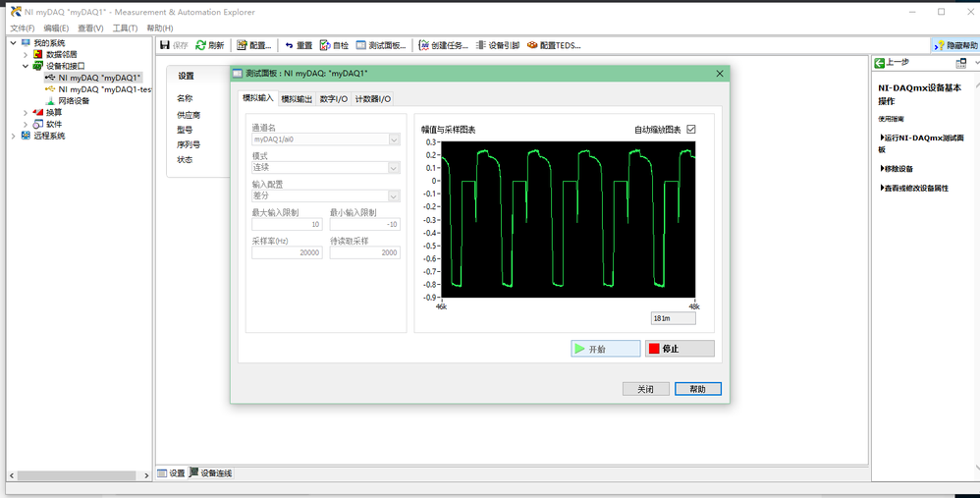Click the help pane layout icon beside 上一步

pyautogui.click(x=961, y=63)
